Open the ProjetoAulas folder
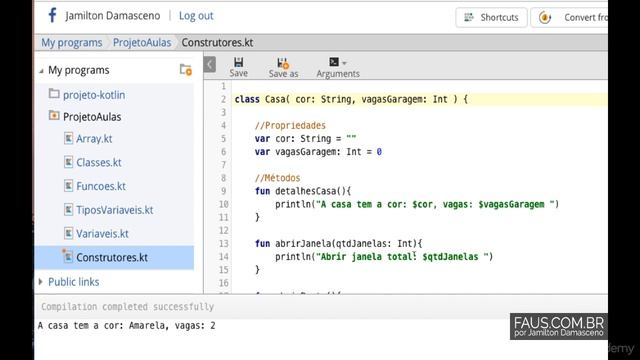The image size is (640, 360). coord(92,117)
